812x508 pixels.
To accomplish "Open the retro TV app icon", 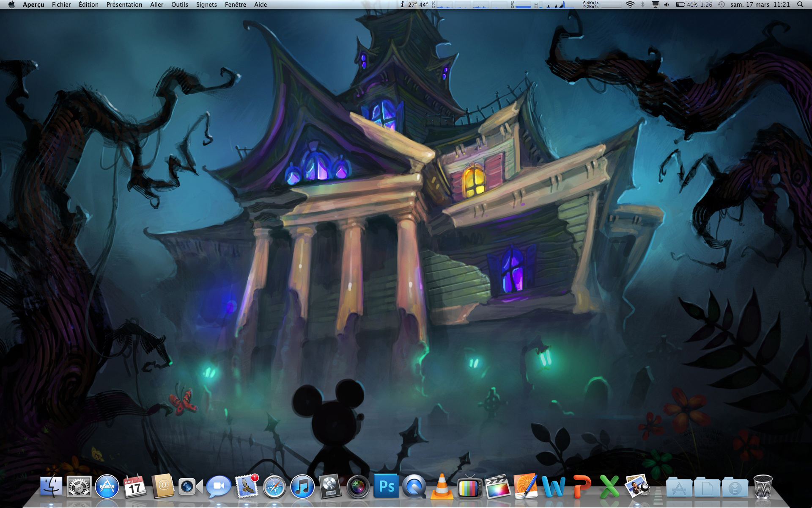I will pyautogui.click(x=470, y=487).
